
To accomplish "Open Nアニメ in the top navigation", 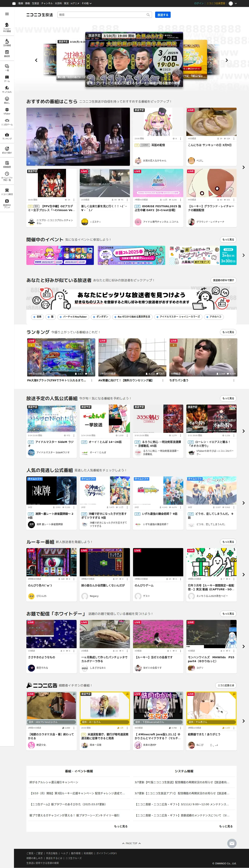I will 75,3.
